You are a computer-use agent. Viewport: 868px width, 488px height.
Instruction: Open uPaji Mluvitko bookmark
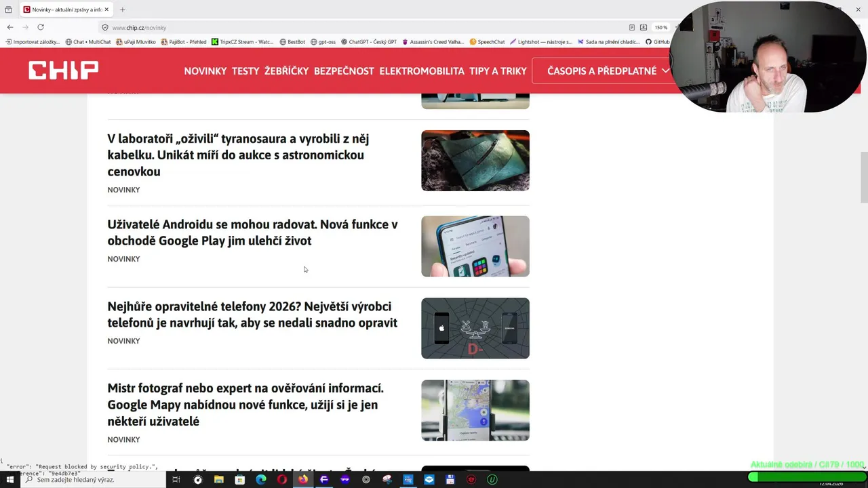[x=136, y=42]
